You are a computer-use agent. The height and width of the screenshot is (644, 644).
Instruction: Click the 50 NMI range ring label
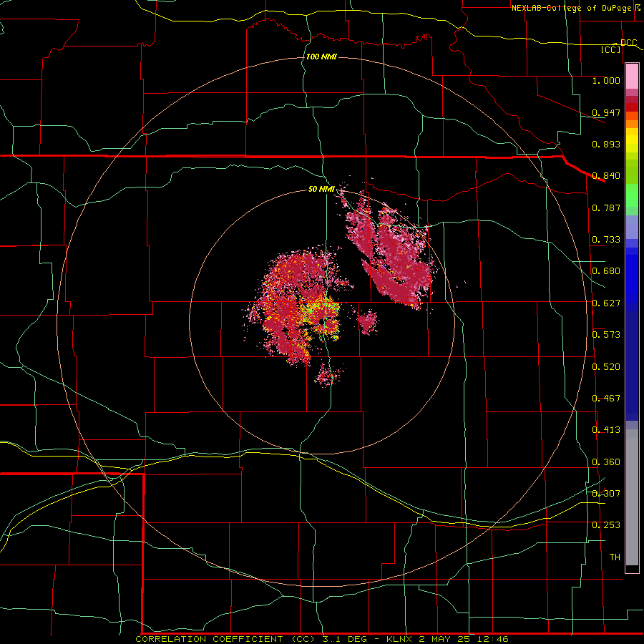(321, 189)
